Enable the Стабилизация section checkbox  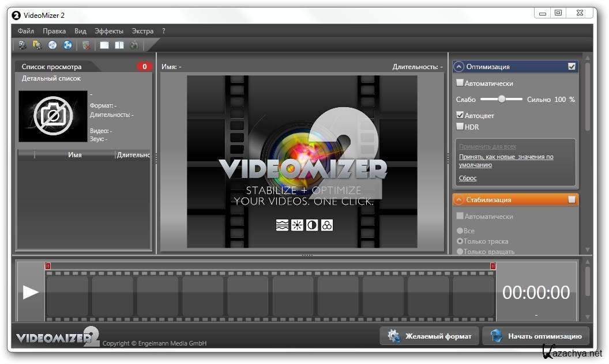tap(572, 200)
